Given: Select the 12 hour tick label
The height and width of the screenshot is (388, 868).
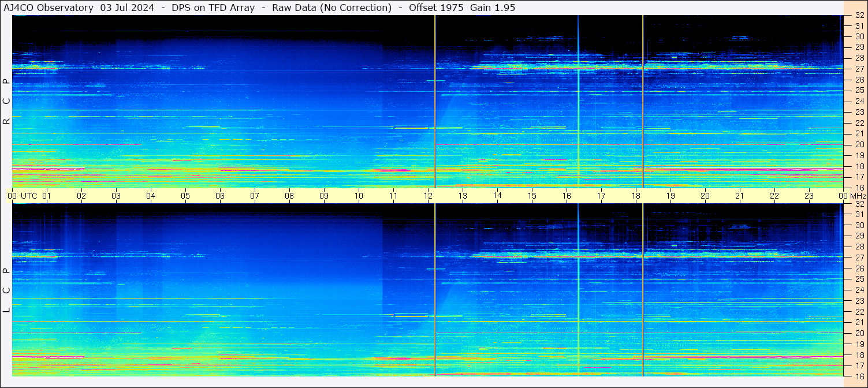Looking at the screenshot, I should point(428,196).
